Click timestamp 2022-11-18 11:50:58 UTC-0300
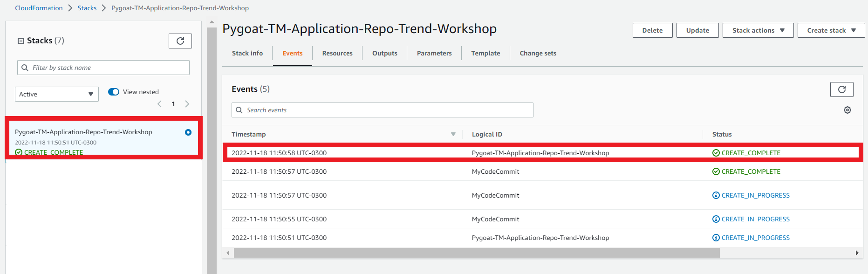 [x=279, y=153]
